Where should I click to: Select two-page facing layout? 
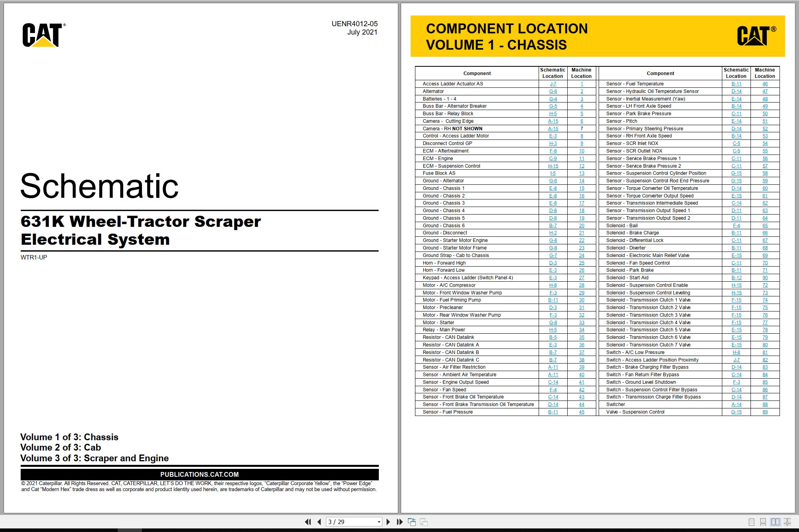pos(775,522)
